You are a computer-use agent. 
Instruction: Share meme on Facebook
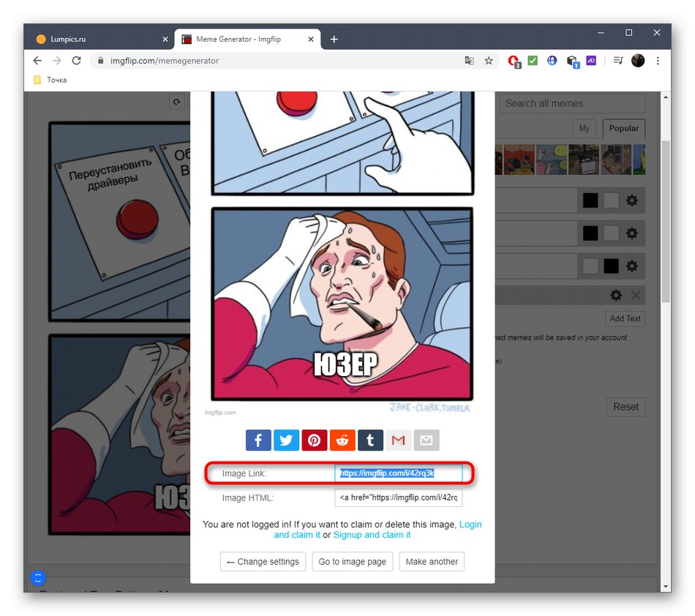(258, 440)
